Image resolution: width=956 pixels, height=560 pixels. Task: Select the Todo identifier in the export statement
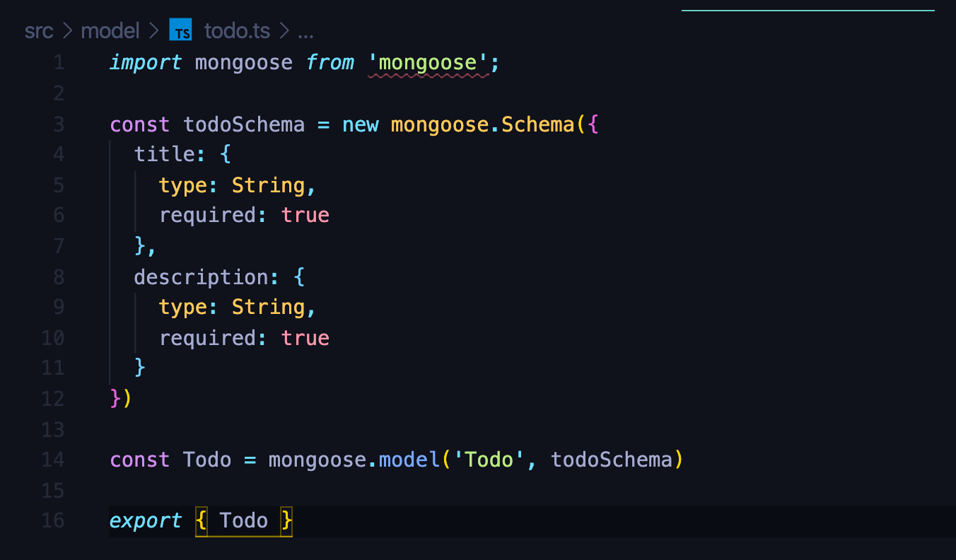pos(243,520)
